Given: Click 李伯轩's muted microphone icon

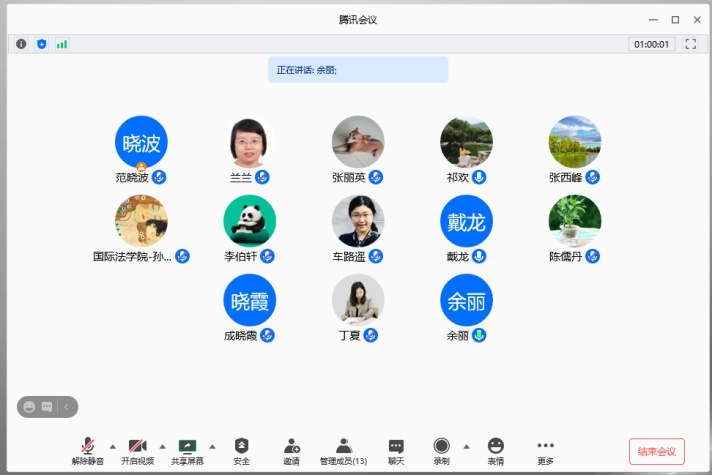Looking at the screenshot, I should pos(267,256).
